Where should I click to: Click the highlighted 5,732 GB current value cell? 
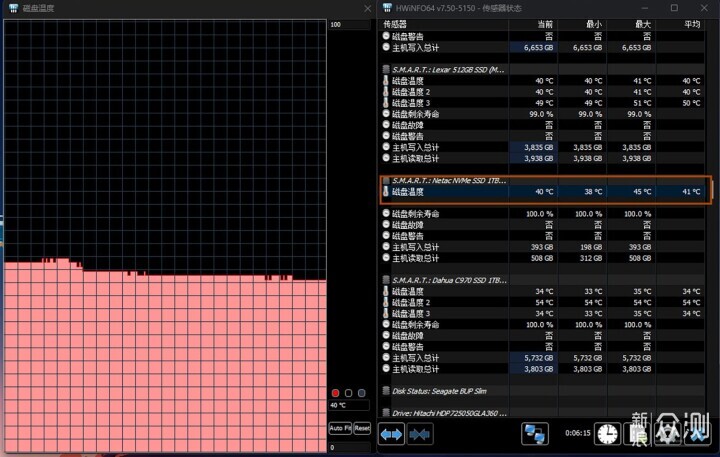[x=533, y=358]
